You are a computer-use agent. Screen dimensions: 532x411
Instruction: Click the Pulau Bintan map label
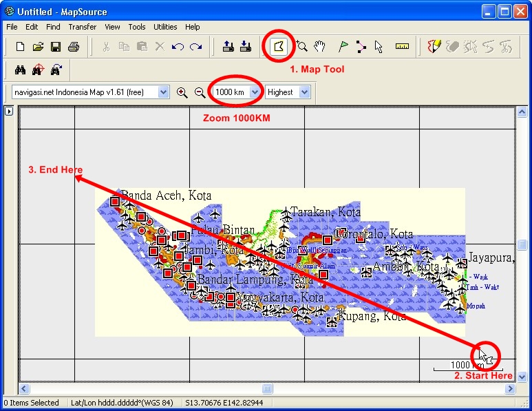coord(222,230)
